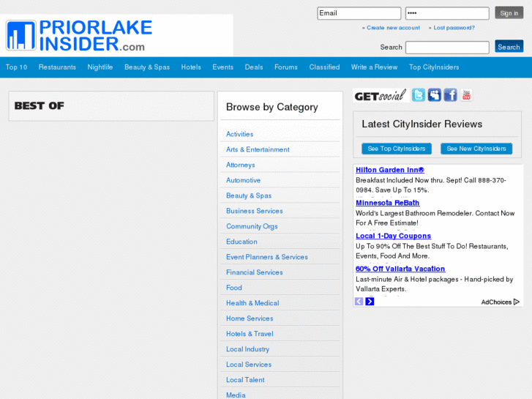This screenshot has height=399, width=532.
Task: Browse the Activities category
Action: [x=240, y=134]
